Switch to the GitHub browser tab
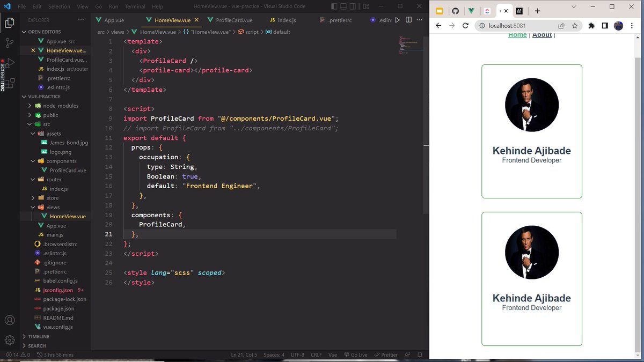 pyautogui.click(x=455, y=11)
